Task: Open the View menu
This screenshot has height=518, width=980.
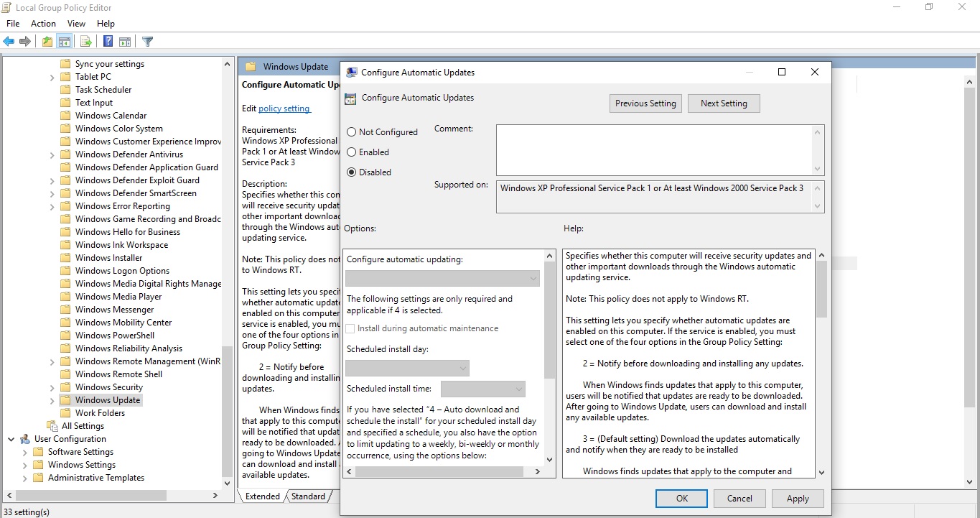Action: (x=76, y=24)
